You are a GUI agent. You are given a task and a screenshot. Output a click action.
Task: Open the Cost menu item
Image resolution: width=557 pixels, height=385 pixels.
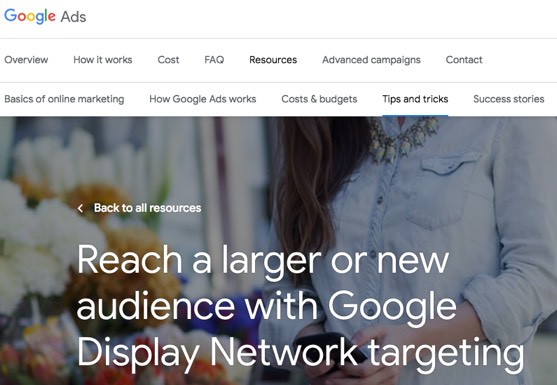click(168, 60)
